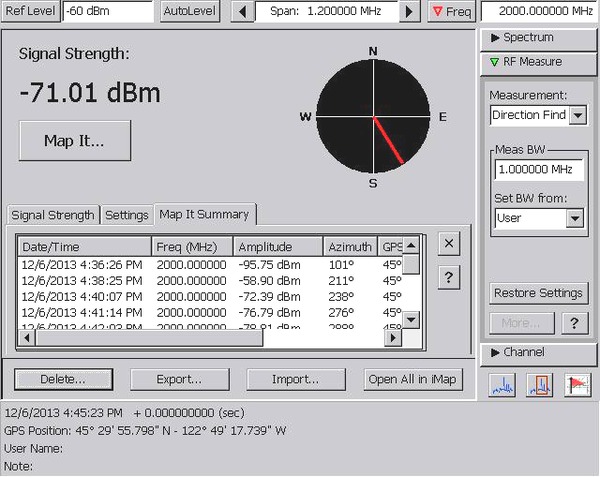This screenshot has width=600, height=477.
Task: Click the table's horizontal scrollbar
Action: 150,337
